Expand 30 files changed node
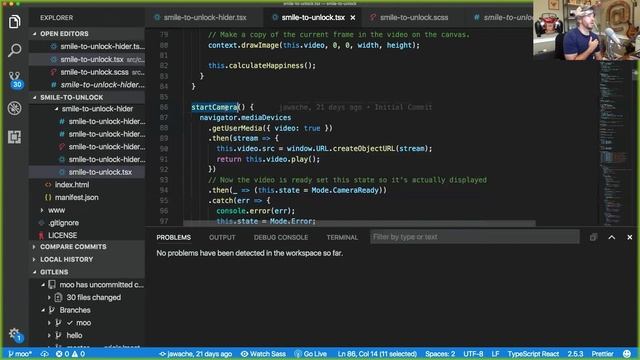Viewport: 640px width, 360px height. click(x=49, y=297)
